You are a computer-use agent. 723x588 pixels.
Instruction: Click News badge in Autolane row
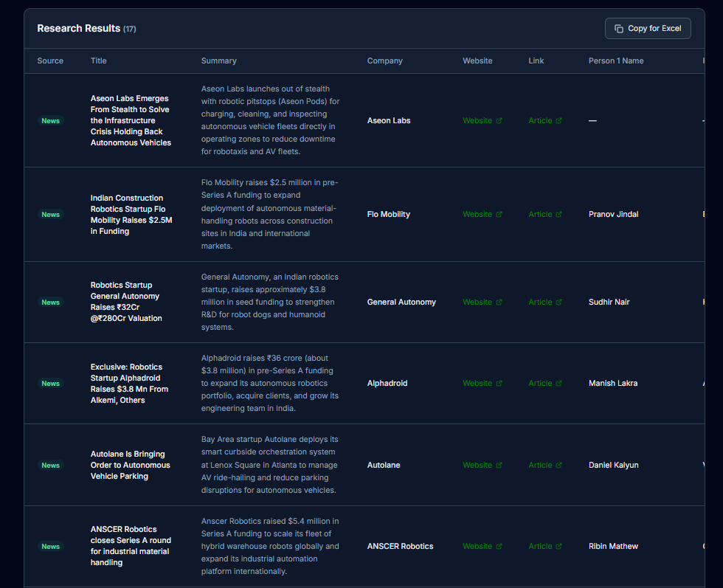pyautogui.click(x=50, y=466)
